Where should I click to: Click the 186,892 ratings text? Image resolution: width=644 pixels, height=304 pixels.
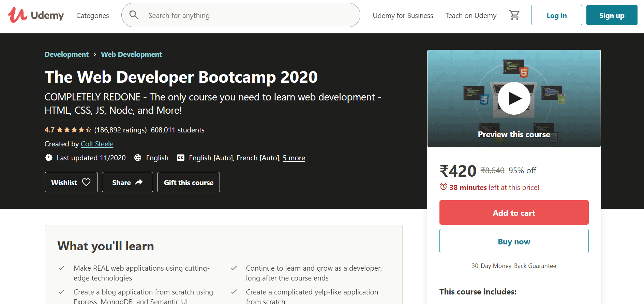click(x=120, y=130)
